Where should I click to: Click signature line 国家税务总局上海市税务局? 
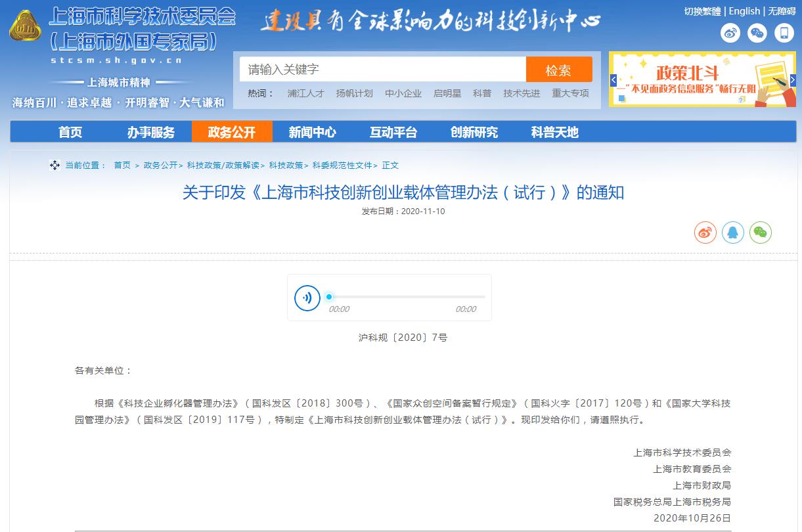tap(672, 502)
